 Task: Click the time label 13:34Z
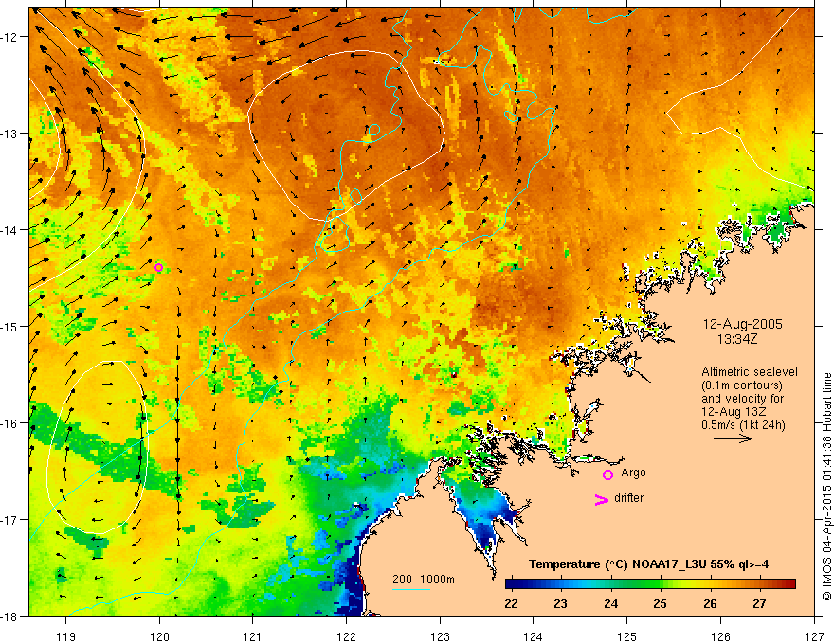pos(737,339)
